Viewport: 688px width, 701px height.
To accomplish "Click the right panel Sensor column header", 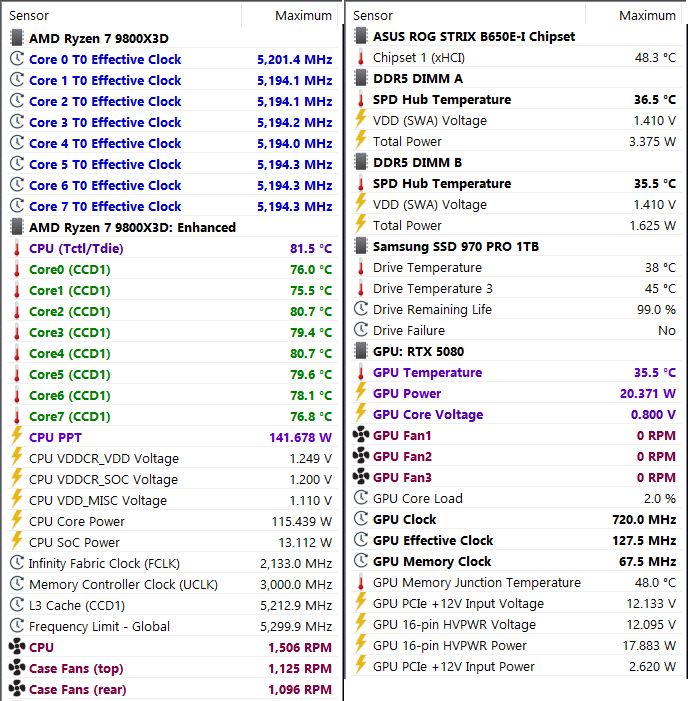I will point(468,15).
